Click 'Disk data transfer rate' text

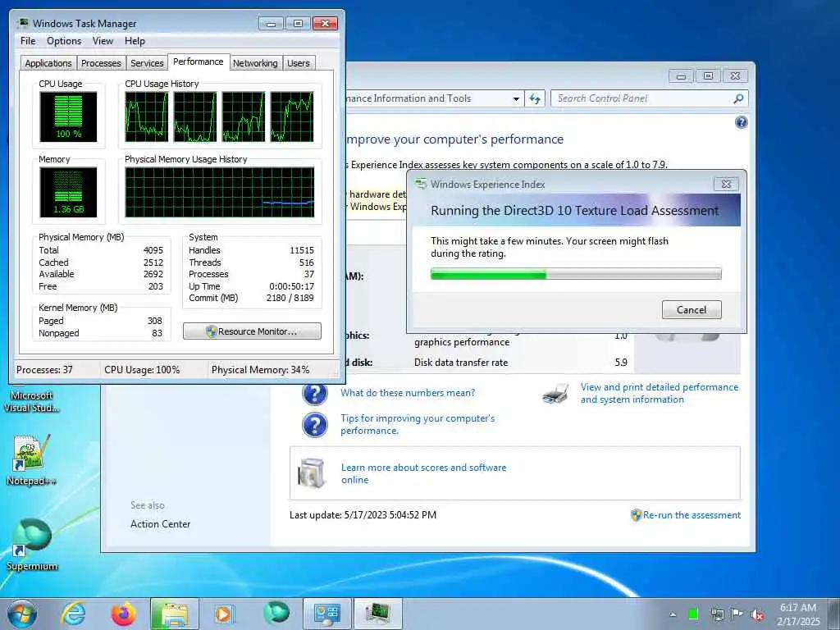click(x=461, y=363)
